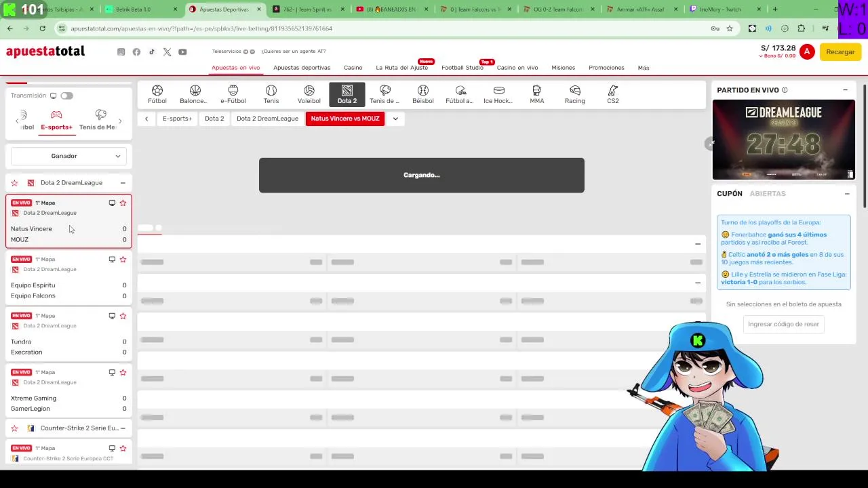868x488 pixels.
Task: Click Dota 2 DreamLeague breadcrumb
Action: coord(267,119)
